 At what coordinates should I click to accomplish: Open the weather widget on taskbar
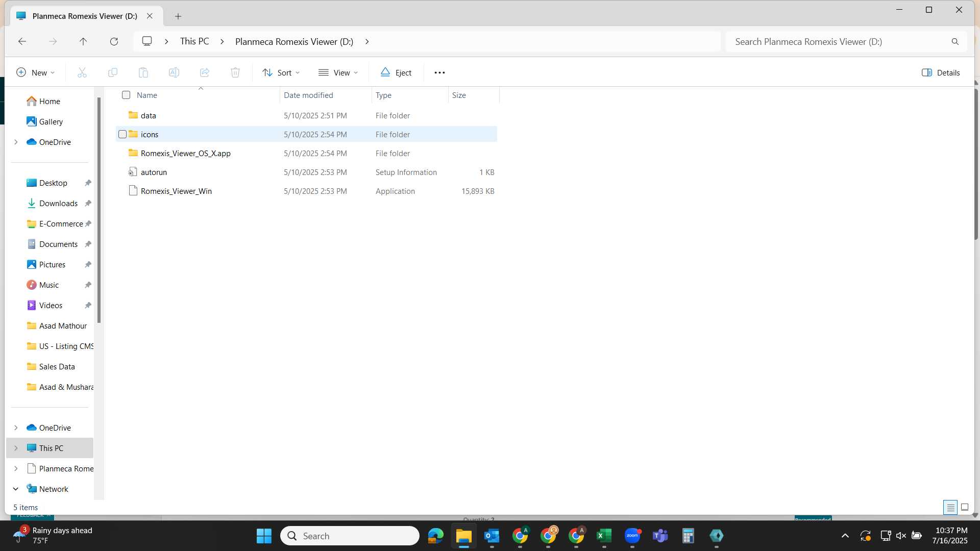(53, 536)
